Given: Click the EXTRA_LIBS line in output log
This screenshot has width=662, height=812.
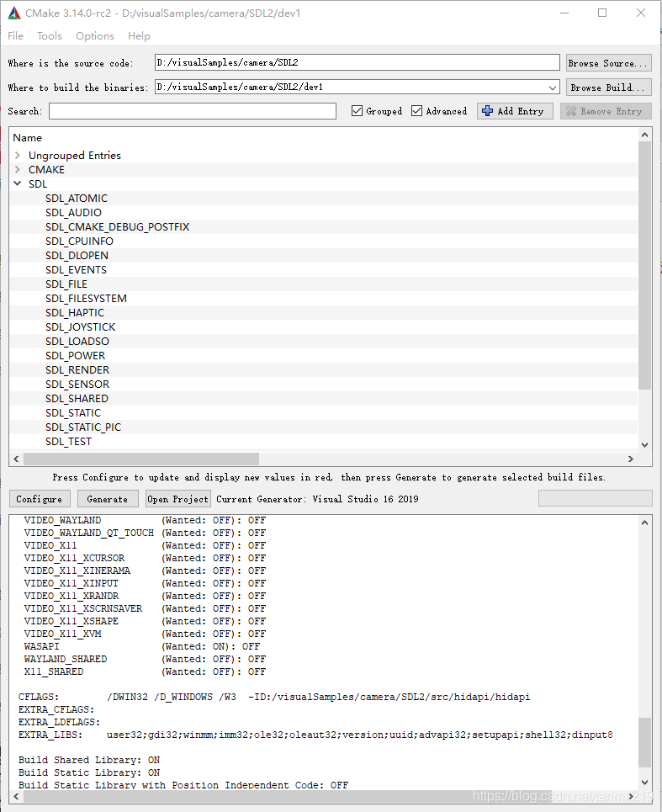Looking at the screenshot, I should tap(315, 735).
